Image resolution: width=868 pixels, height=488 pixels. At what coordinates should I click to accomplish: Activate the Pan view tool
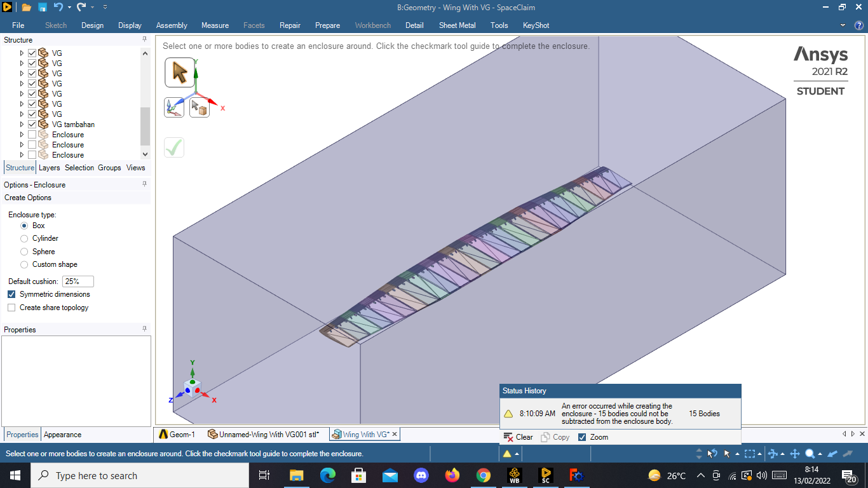point(794,454)
